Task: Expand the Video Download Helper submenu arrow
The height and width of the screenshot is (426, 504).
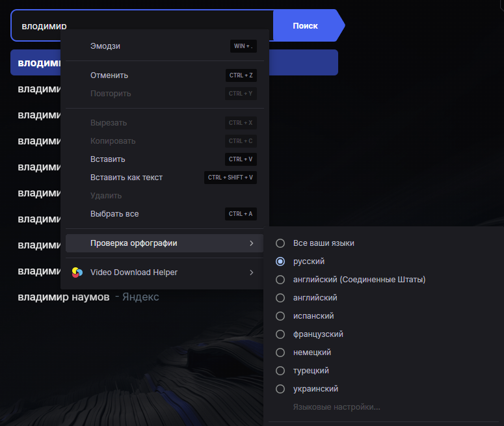Action: (x=252, y=273)
